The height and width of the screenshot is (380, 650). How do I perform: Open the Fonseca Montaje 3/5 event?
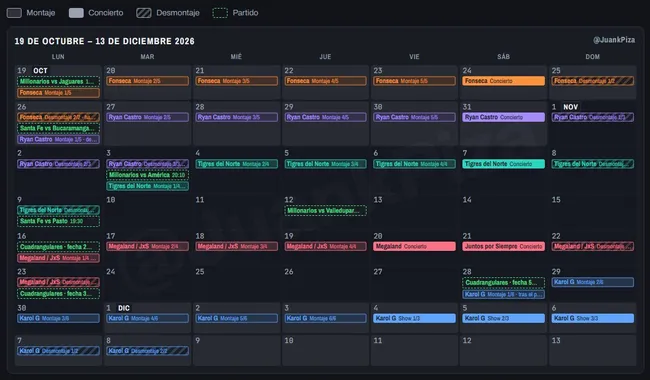[237, 81]
